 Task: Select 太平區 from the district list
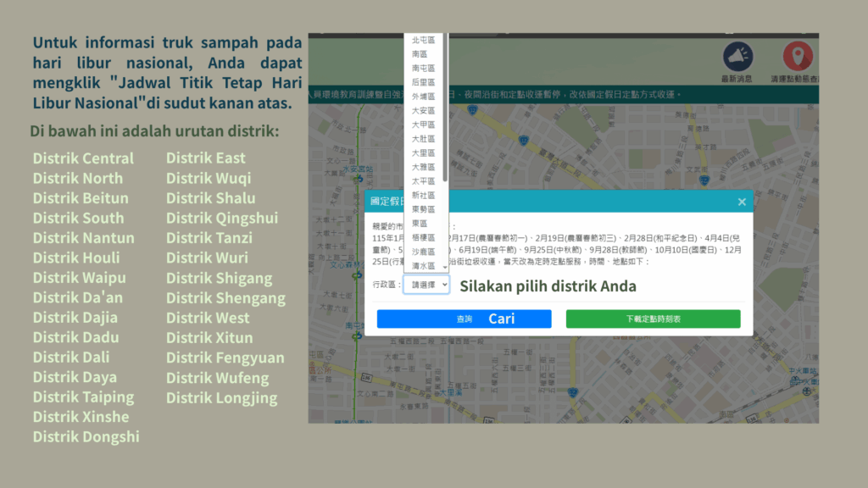(424, 181)
